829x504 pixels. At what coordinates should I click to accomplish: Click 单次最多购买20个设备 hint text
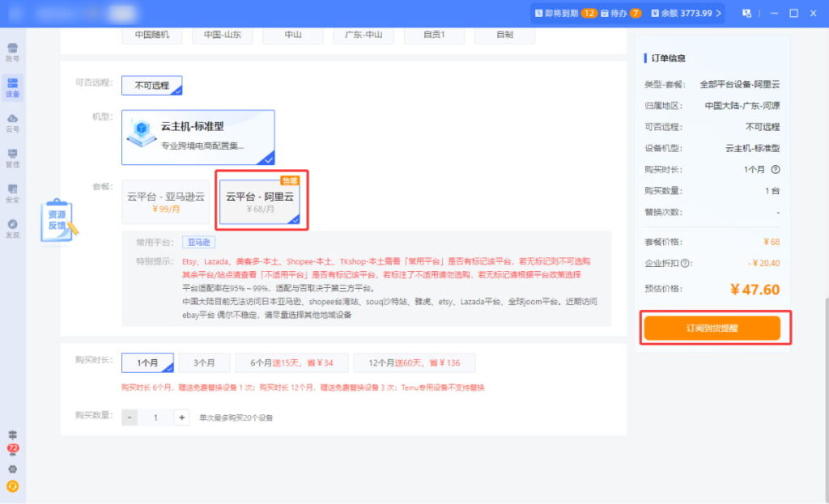236,418
